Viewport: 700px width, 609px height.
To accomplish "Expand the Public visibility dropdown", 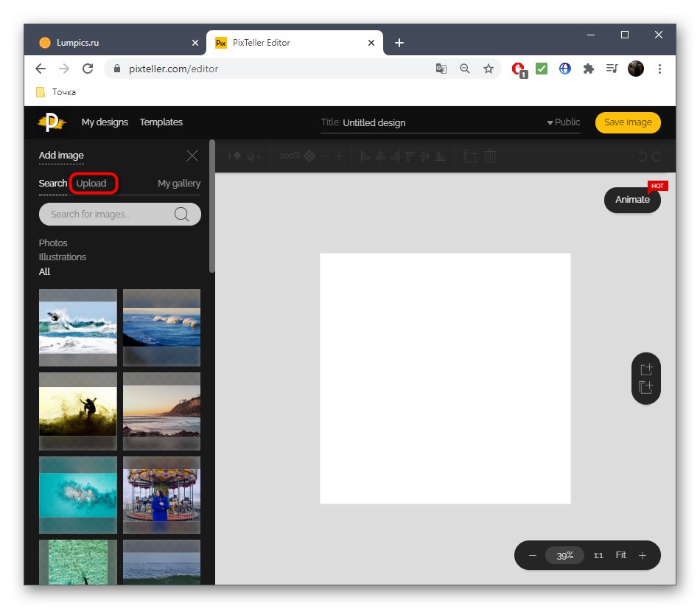I will pyautogui.click(x=550, y=122).
